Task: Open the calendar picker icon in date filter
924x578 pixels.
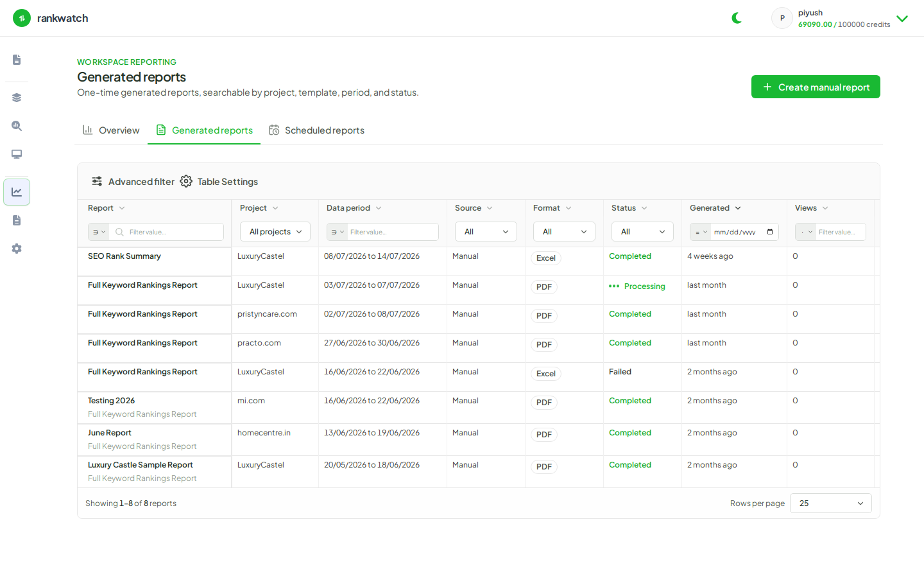Action: click(770, 232)
